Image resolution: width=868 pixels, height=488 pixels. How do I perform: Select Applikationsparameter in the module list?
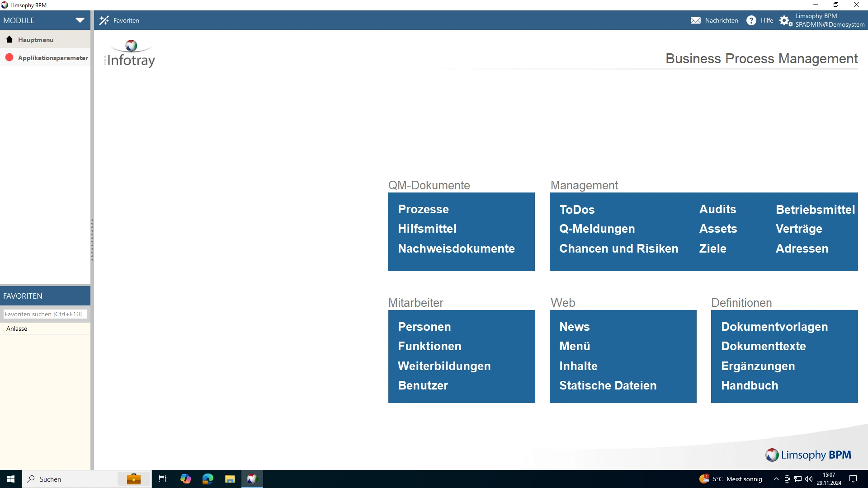(45, 58)
